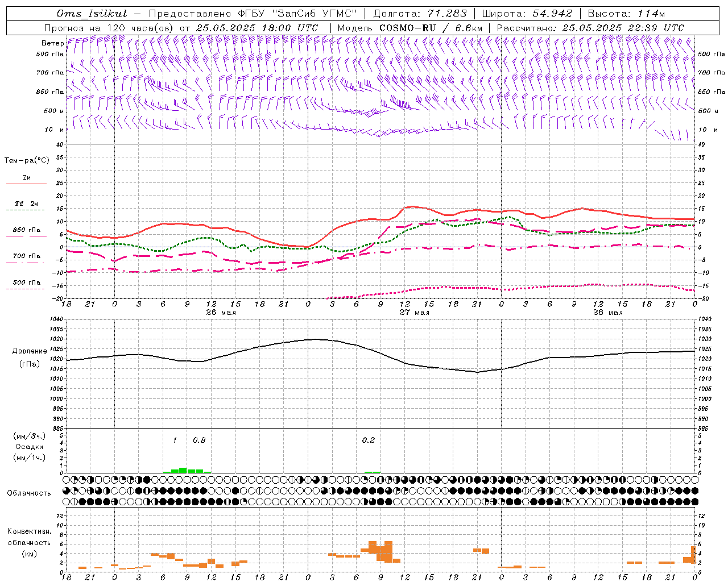
Task: Click the Долгота: 71.283 field
Action: coord(420,14)
